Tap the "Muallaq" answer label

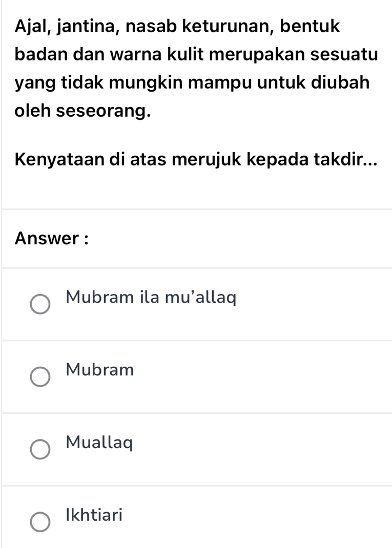(100, 442)
